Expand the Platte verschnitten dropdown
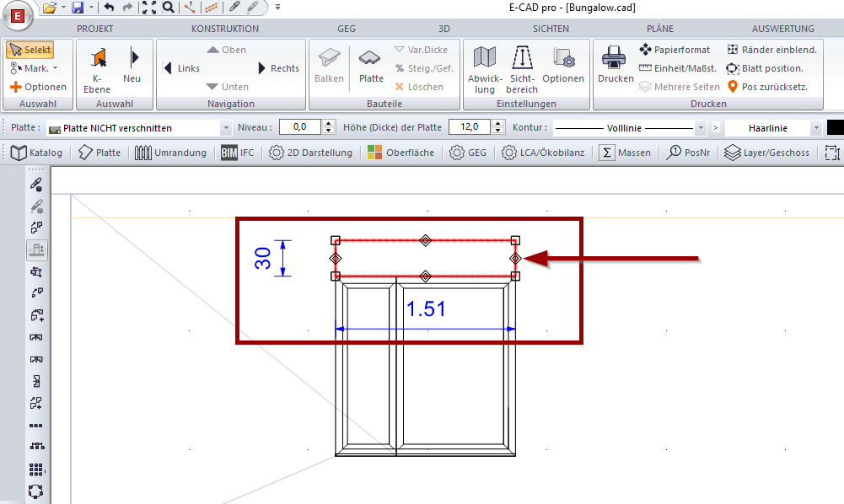 tap(225, 128)
